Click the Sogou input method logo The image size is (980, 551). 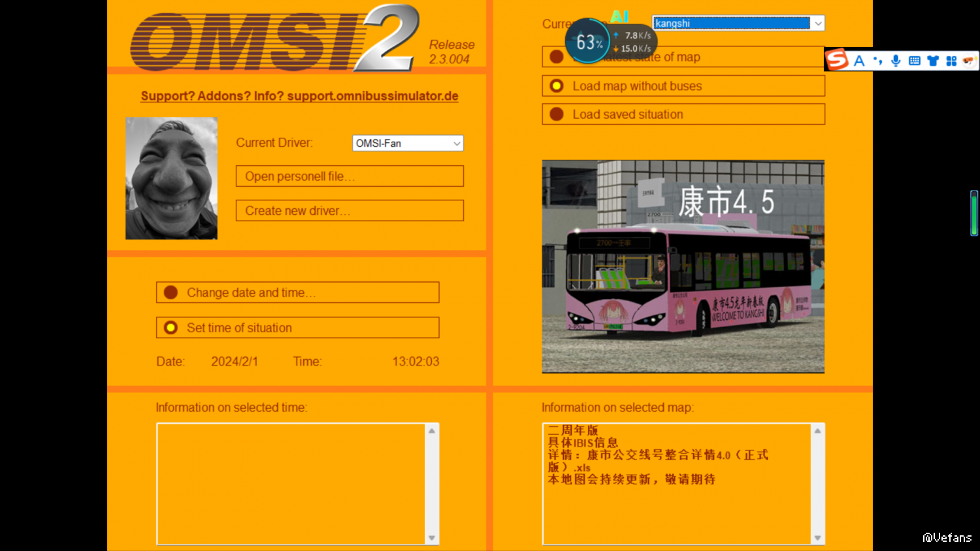point(837,60)
